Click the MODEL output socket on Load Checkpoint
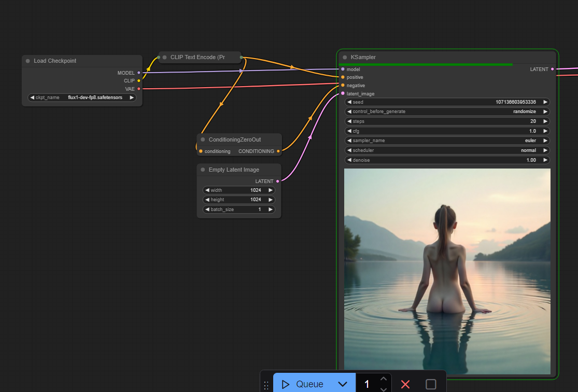Image resolution: width=578 pixels, height=392 pixels. 138,73
